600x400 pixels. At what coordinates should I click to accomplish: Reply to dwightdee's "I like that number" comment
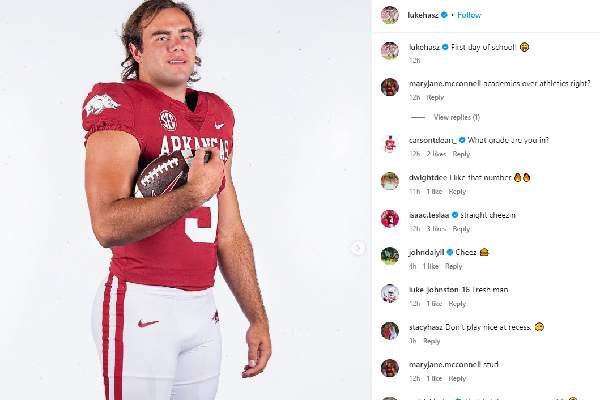coord(457,191)
